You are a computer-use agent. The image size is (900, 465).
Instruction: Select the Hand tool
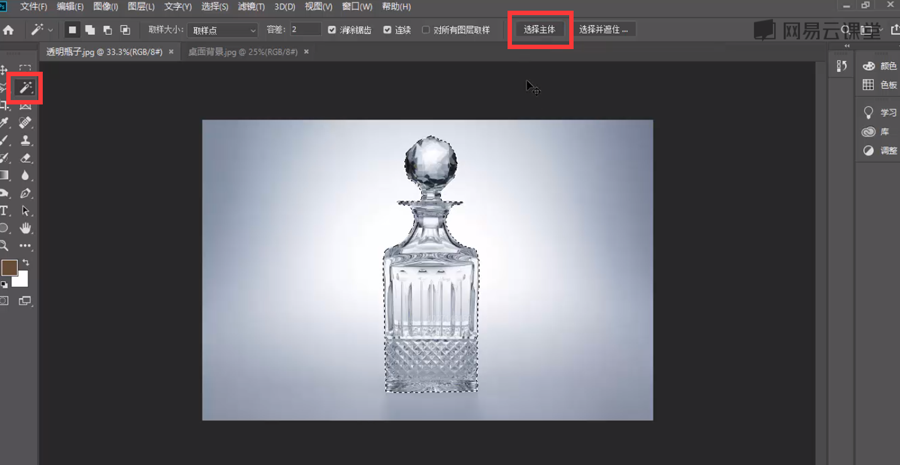tap(25, 228)
